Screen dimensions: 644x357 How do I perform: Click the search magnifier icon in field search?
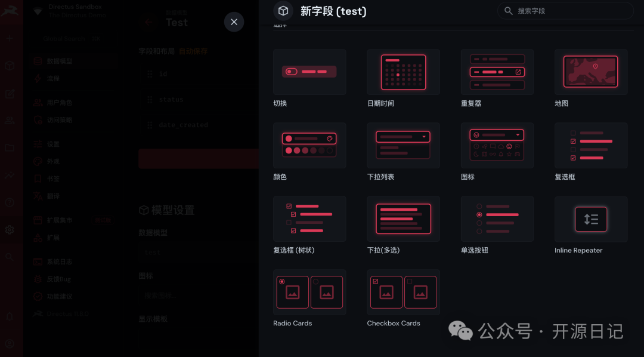[x=509, y=11]
